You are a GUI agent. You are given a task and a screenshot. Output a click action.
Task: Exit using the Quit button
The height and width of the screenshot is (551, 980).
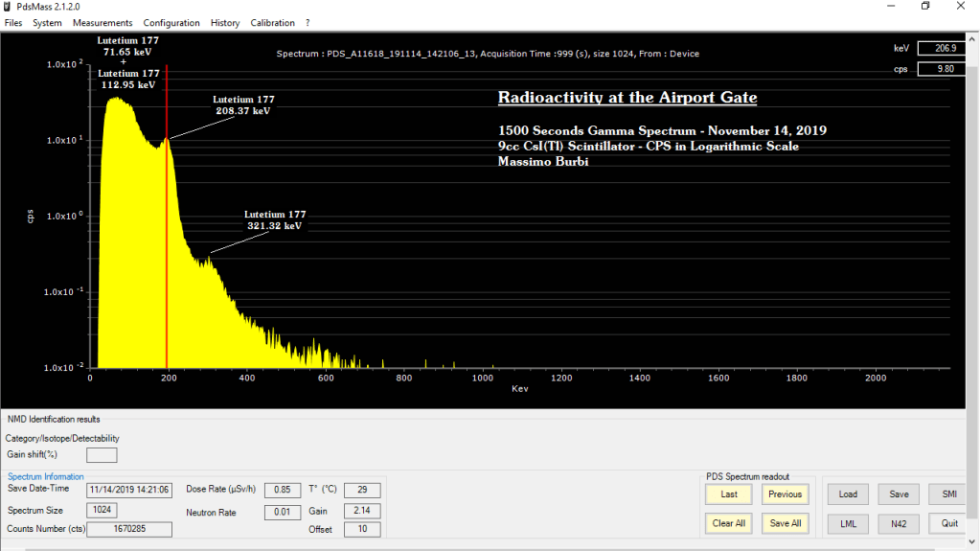click(x=948, y=523)
